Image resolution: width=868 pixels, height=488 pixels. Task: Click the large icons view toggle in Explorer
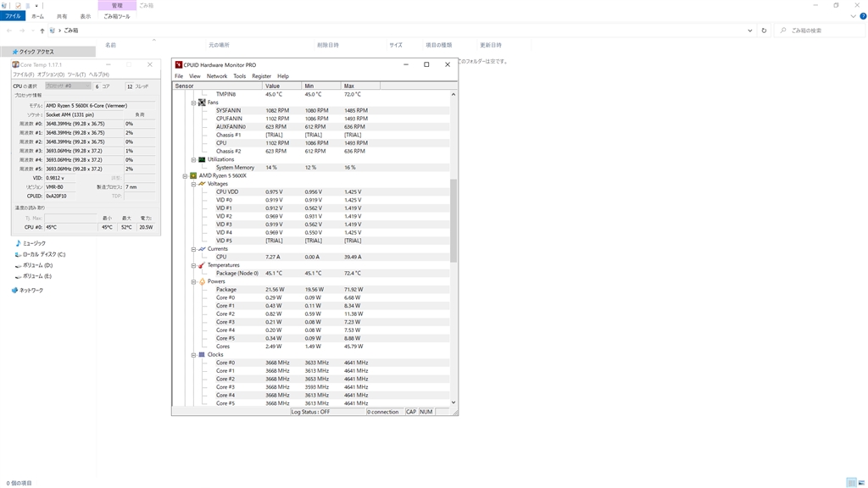(861, 482)
